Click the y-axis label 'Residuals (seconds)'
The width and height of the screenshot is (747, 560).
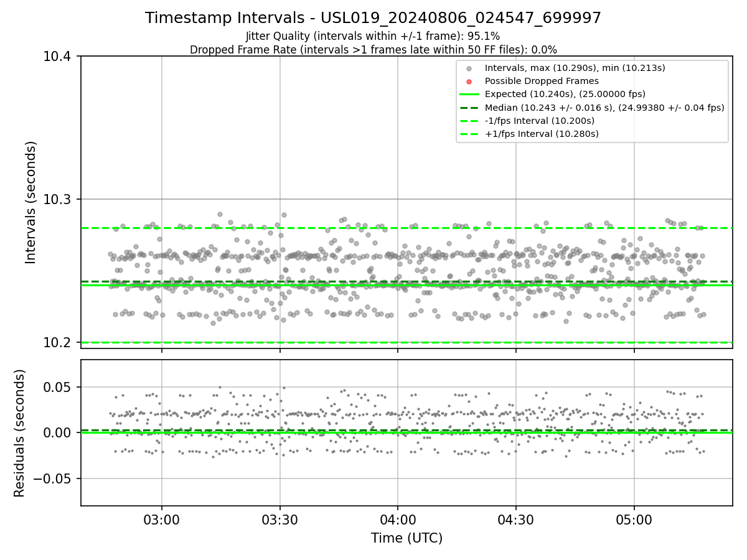click(20, 433)
